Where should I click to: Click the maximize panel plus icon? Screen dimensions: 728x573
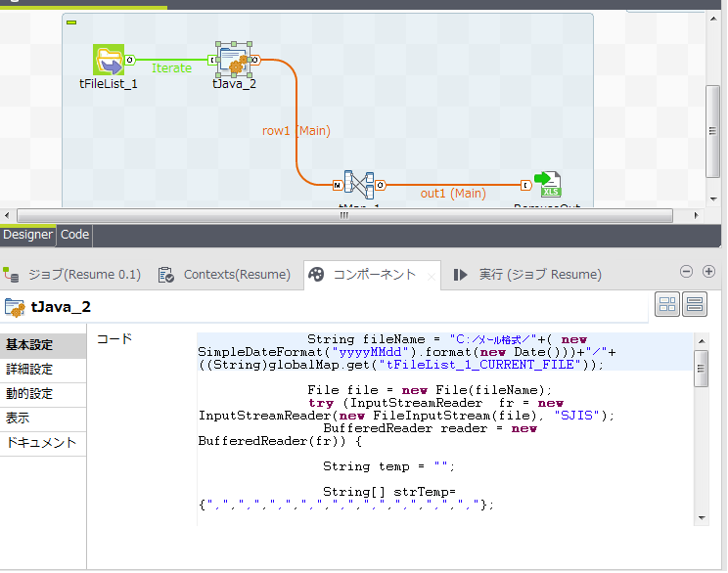708,272
